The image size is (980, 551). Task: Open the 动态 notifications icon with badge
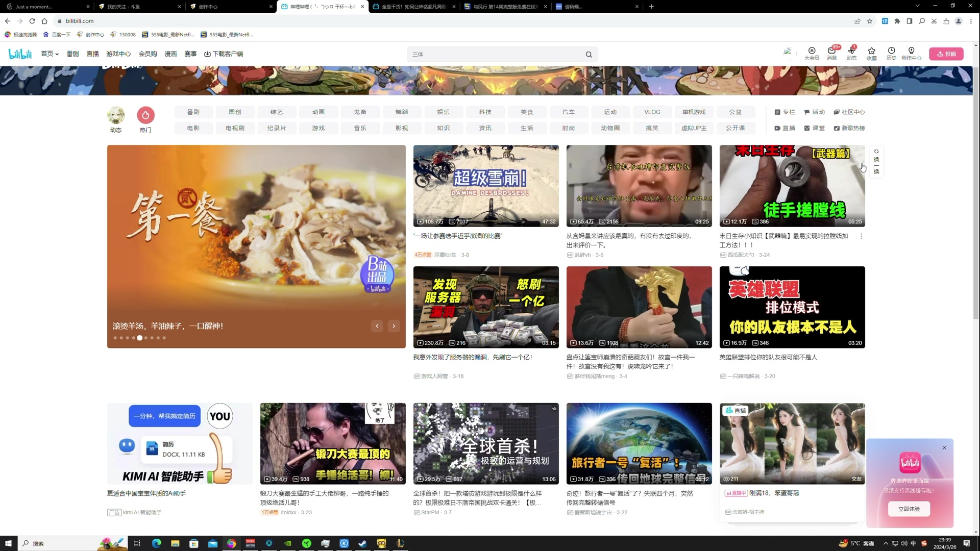pyautogui.click(x=851, y=53)
